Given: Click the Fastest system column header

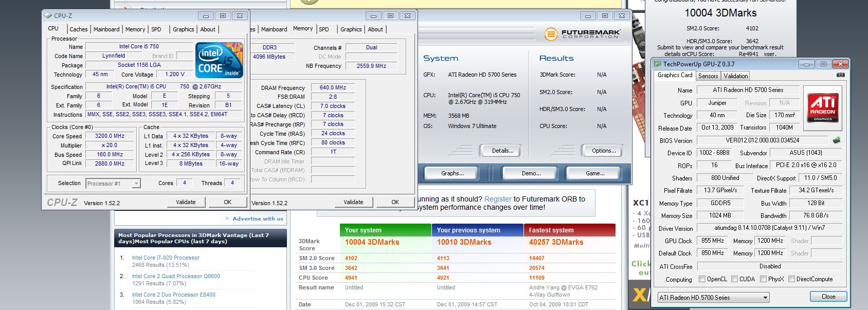Looking at the screenshot, I should [x=570, y=230].
